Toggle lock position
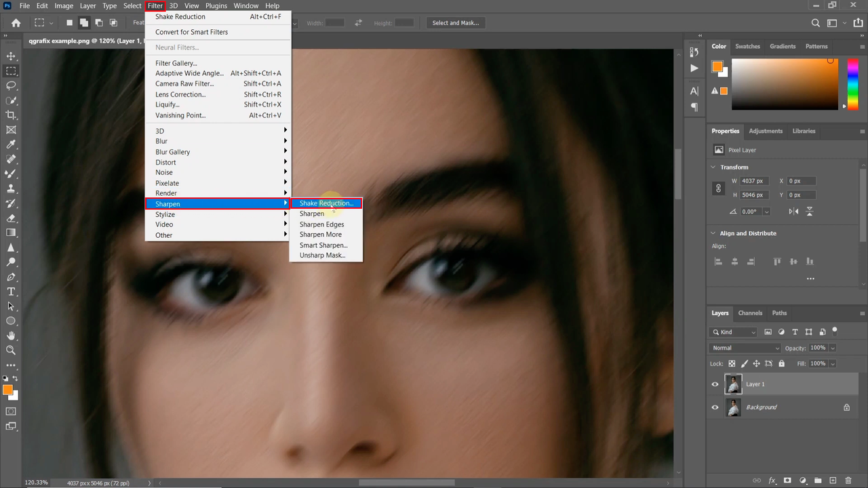868x488 pixels. 756,364
